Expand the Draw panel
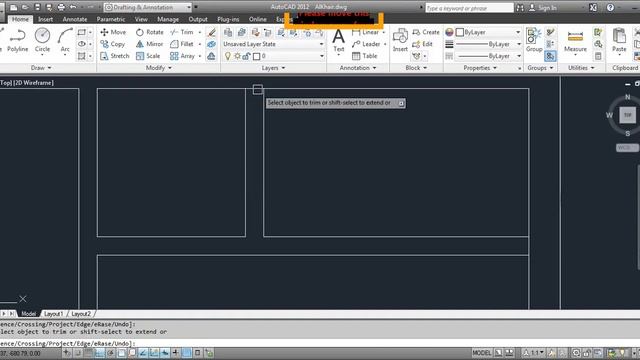This screenshot has width=640, height=360. [x=41, y=68]
